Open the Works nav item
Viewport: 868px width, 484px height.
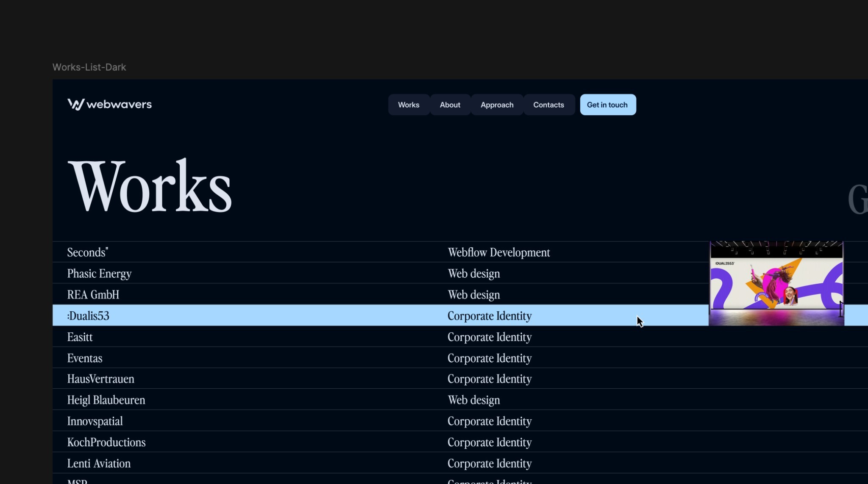[409, 105]
